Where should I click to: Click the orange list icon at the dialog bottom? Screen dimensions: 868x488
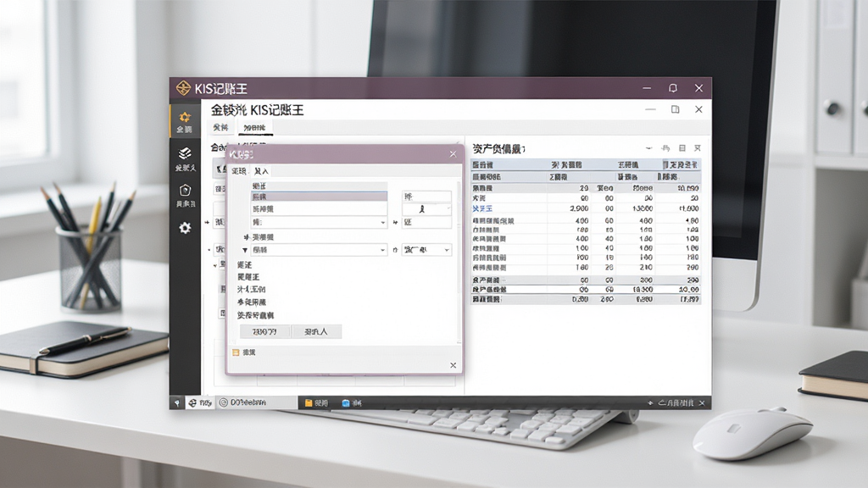[x=236, y=352]
